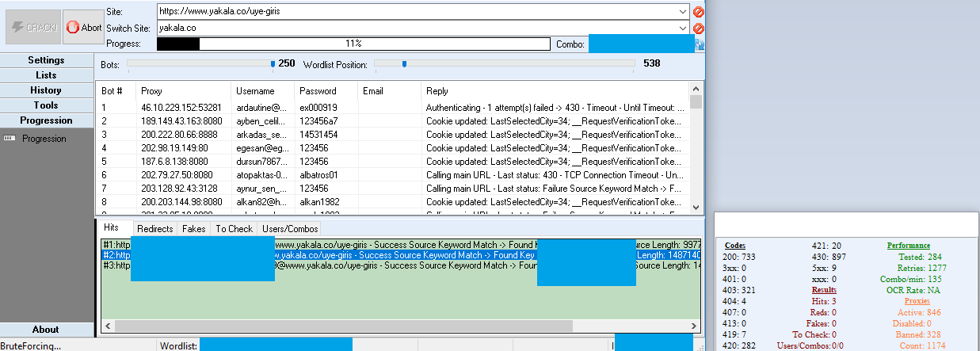Select the Progression tree entry
The height and width of the screenshot is (351, 980).
[44, 139]
